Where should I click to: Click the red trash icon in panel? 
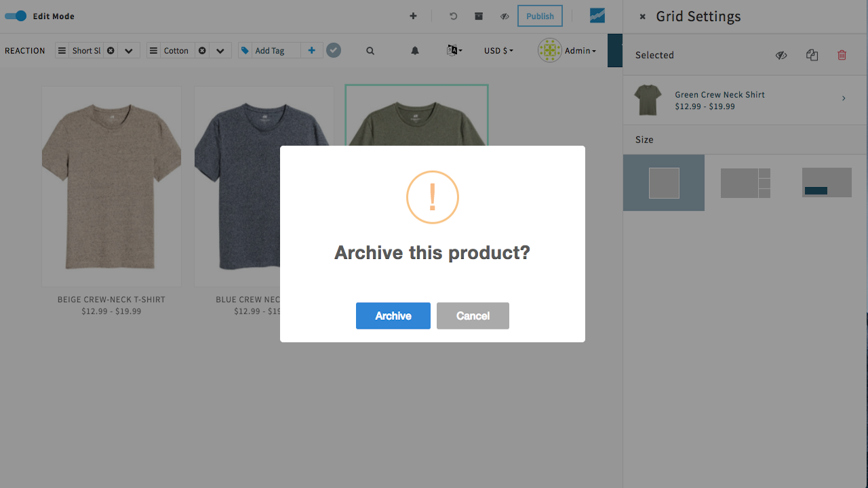[x=842, y=56]
